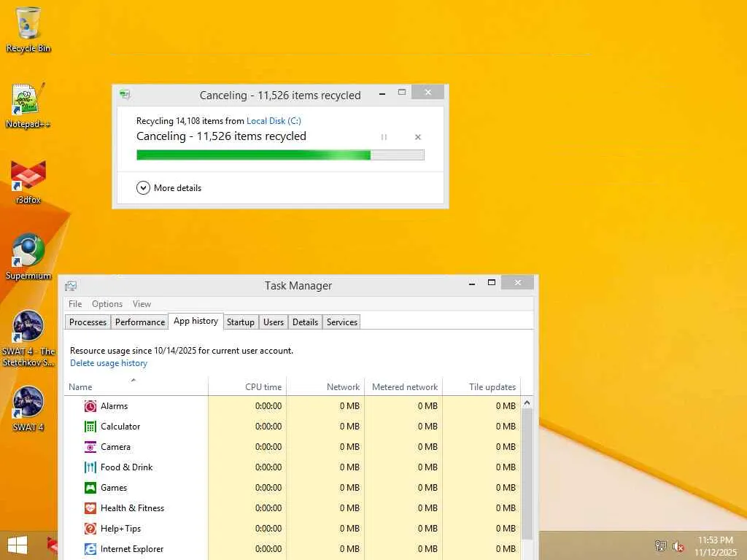Click the Internet Explorer app icon
The height and width of the screenshot is (560, 747).
click(90, 549)
